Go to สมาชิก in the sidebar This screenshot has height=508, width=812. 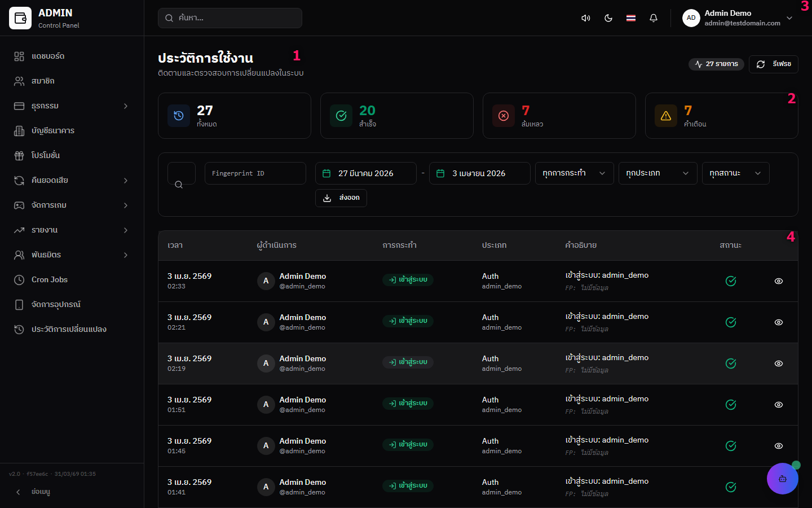point(43,81)
